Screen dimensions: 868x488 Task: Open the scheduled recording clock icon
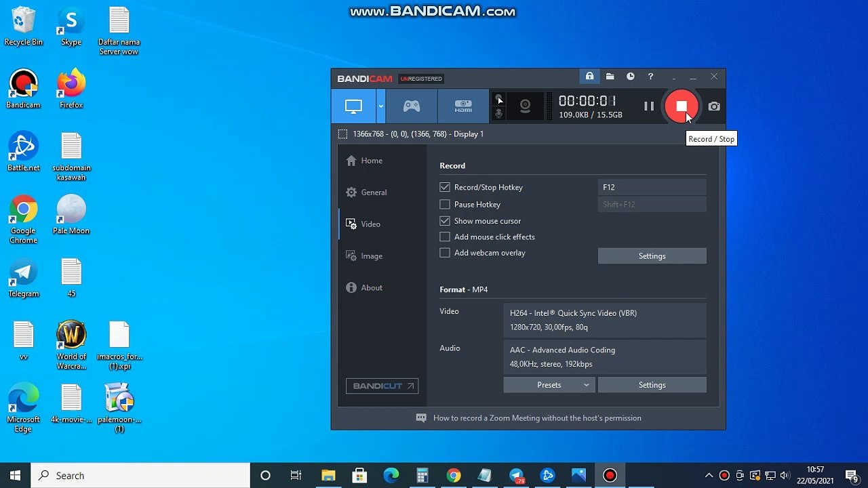[630, 77]
